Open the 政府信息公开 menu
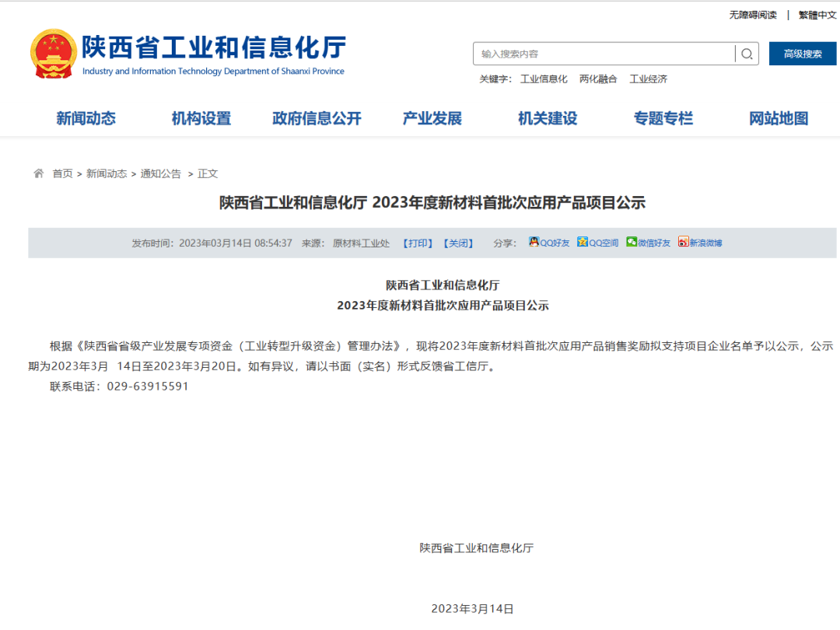 317,118
